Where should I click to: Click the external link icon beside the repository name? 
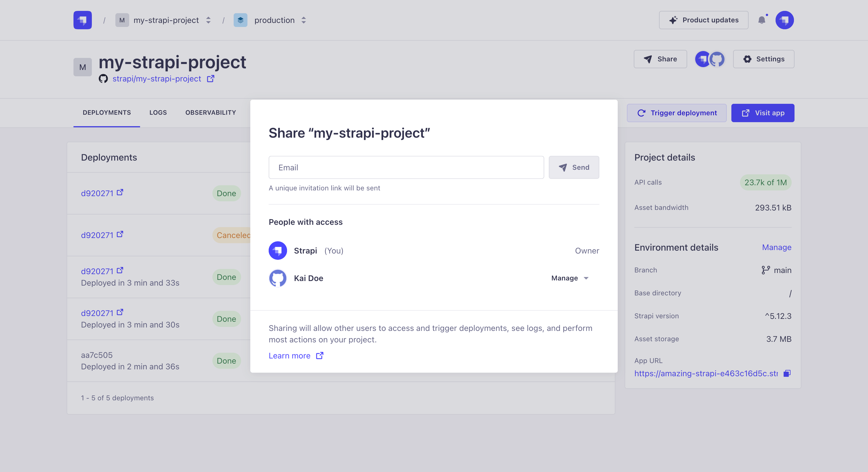(211, 79)
